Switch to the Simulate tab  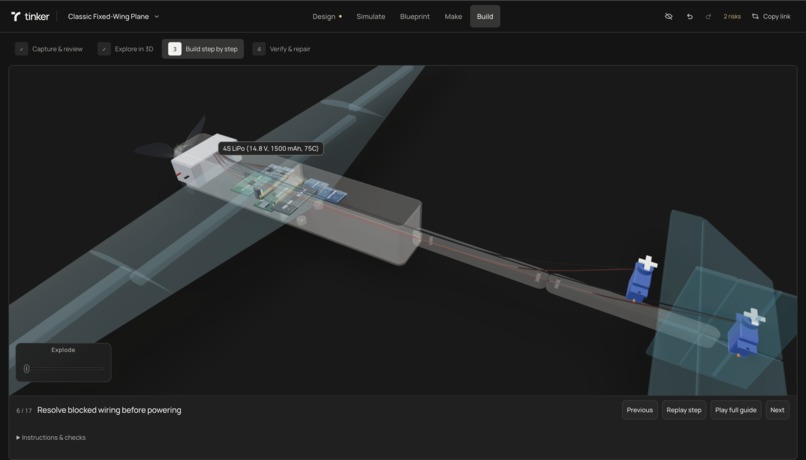click(x=371, y=16)
